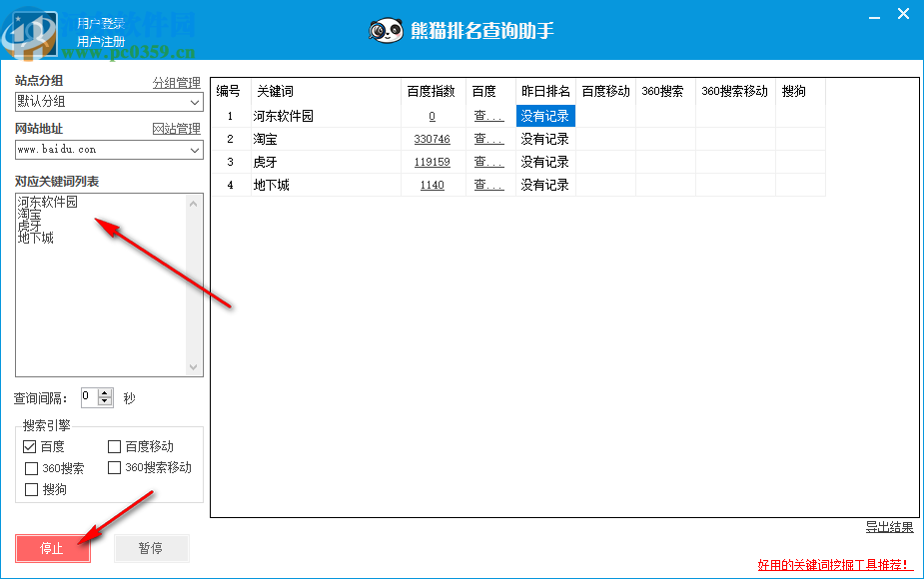924x579 pixels.
Task: Click the keyword list scrollbar
Action: [x=194, y=283]
